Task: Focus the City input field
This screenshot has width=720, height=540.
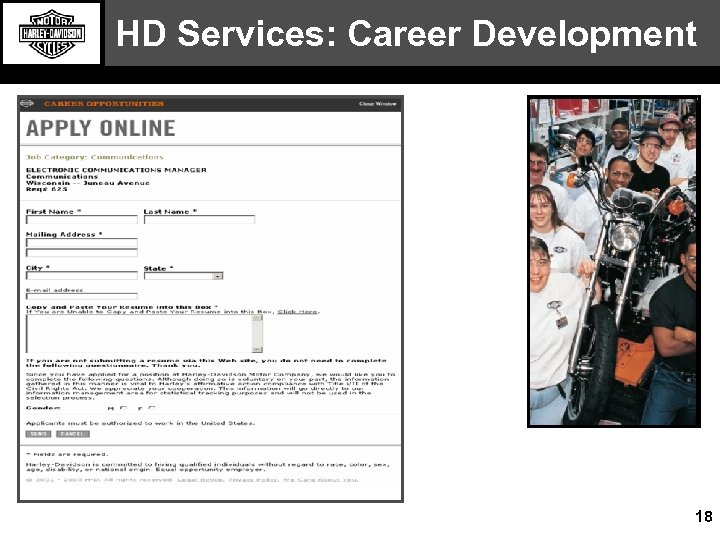Action: 82,276
